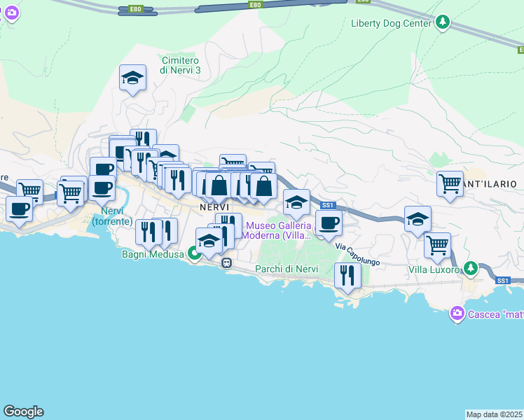Click the school marker near Cimitero di Nervi 3

tap(132, 78)
